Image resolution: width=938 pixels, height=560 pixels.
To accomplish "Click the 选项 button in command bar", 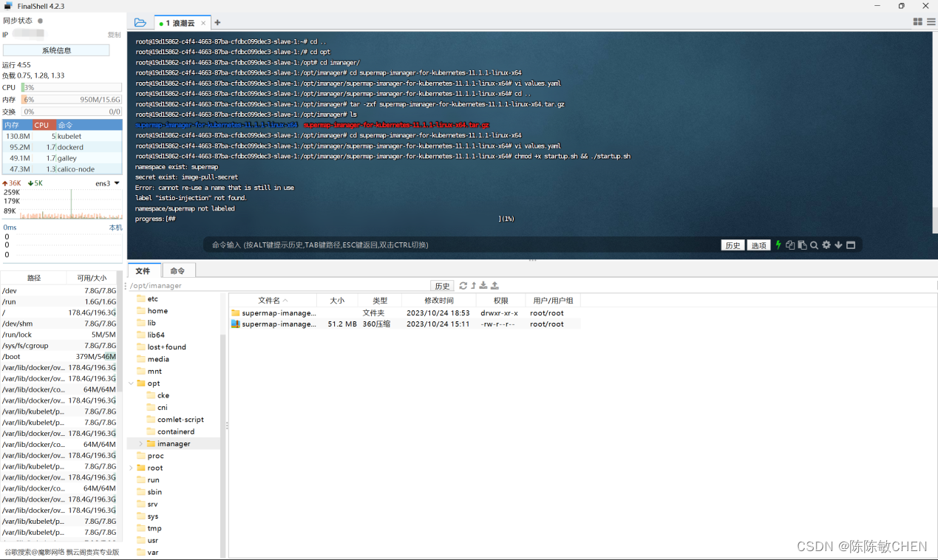I will click(758, 245).
